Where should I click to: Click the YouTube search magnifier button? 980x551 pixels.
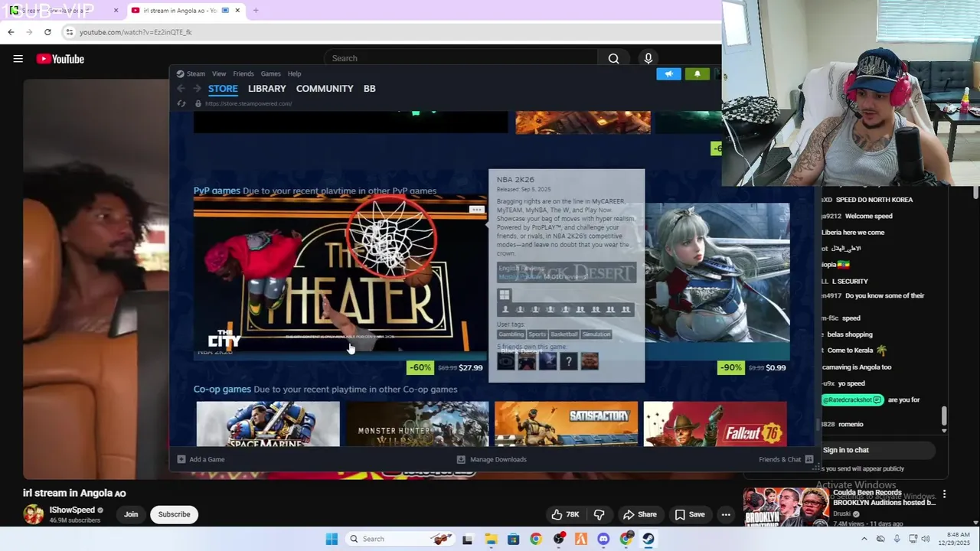pos(613,58)
